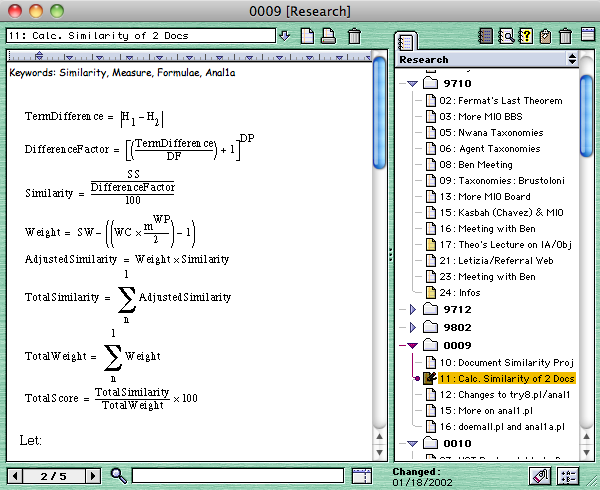
Task: Print the current note
Action: point(328,36)
